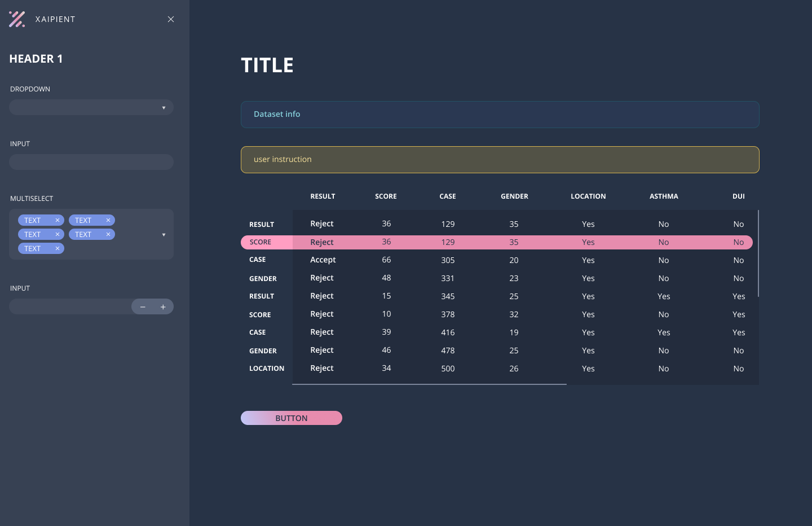Expand the multiselect options with its caret
The width and height of the screenshot is (812, 526).
click(164, 234)
